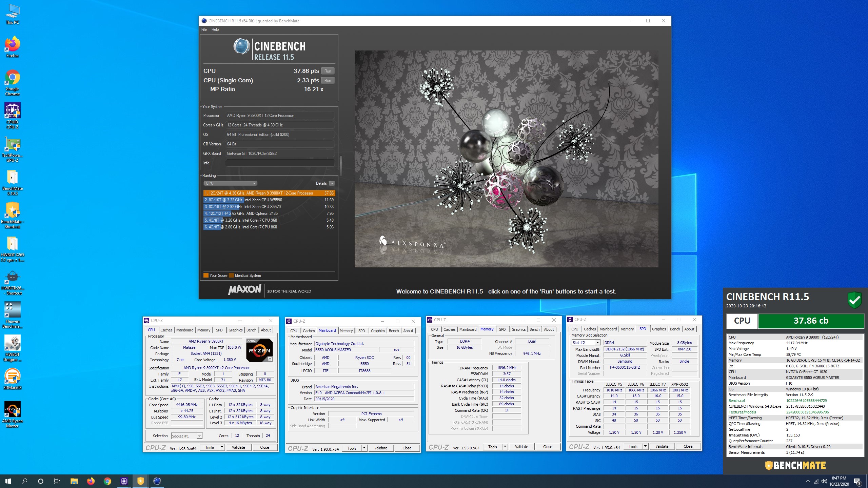Open the BenchMate 0.10.5 folder icon
Screen dimensions: 868x488
pos(13,182)
